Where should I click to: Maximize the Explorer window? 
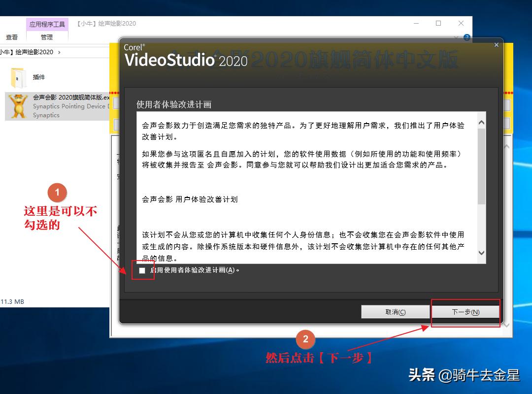point(438,24)
